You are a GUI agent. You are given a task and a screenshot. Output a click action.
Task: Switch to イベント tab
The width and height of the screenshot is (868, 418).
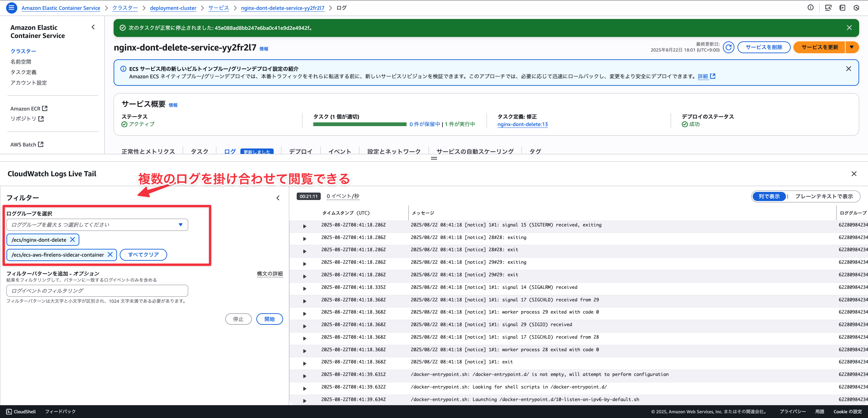(x=339, y=151)
